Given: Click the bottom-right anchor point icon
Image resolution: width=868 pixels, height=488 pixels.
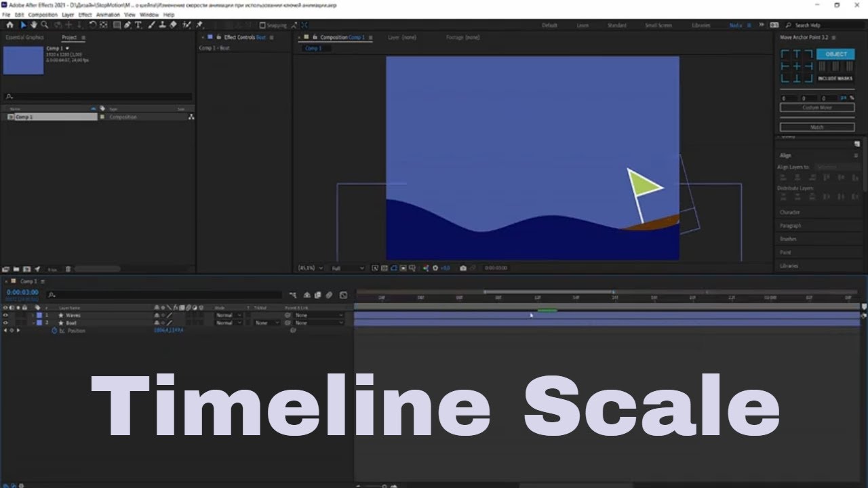Looking at the screenshot, I should [808, 78].
